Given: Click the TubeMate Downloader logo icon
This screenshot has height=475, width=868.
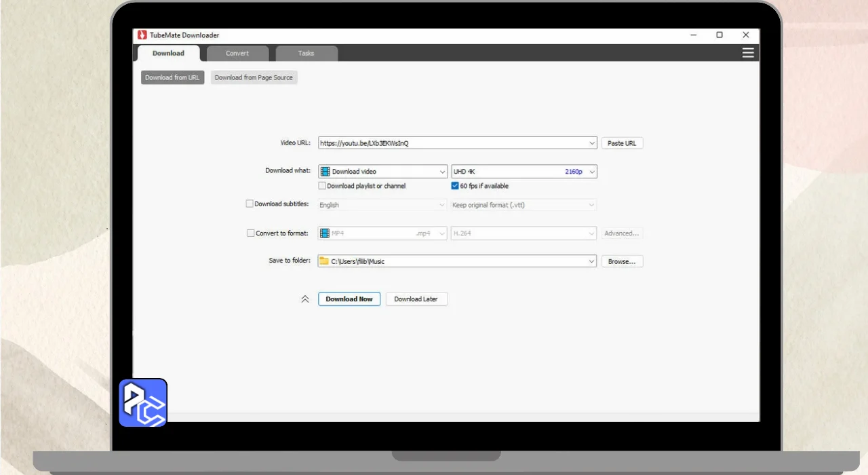Looking at the screenshot, I should 142,35.
